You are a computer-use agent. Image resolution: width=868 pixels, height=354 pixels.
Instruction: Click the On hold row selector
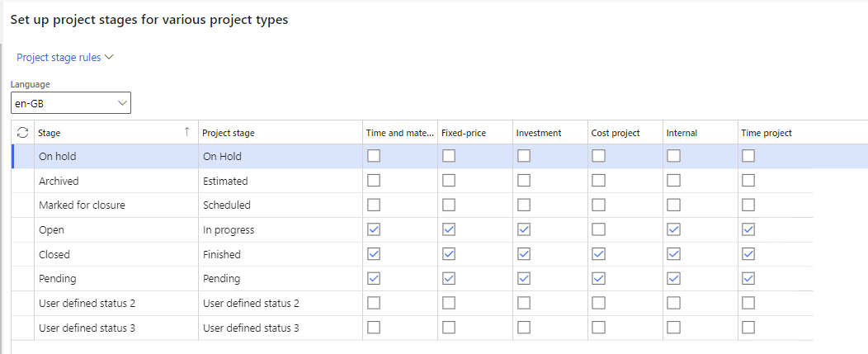tap(23, 156)
